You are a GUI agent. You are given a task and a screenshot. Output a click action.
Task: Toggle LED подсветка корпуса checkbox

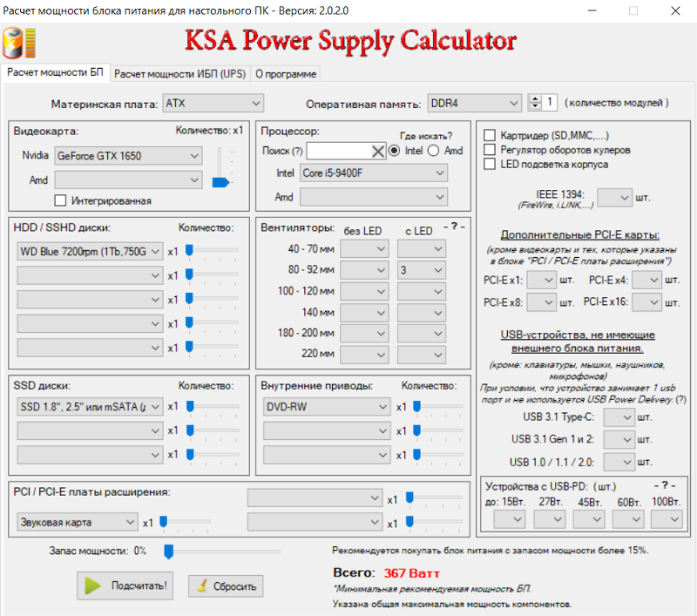pyautogui.click(x=490, y=164)
